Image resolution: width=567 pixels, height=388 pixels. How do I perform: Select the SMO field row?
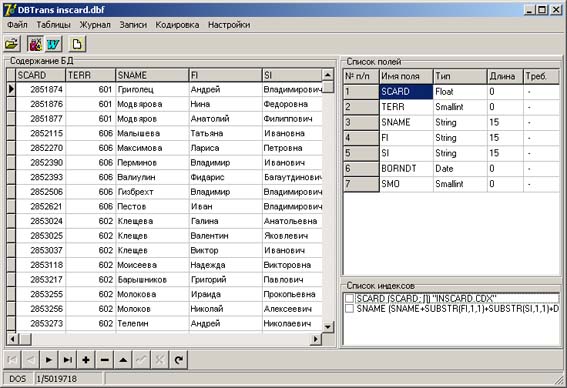[x=451, y=184]
